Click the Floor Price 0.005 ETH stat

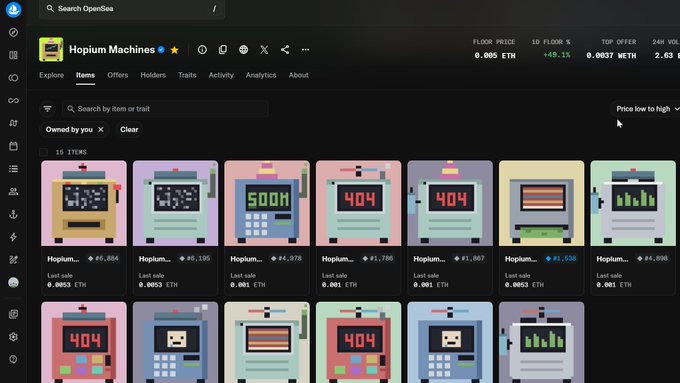(x=494, y=49)
